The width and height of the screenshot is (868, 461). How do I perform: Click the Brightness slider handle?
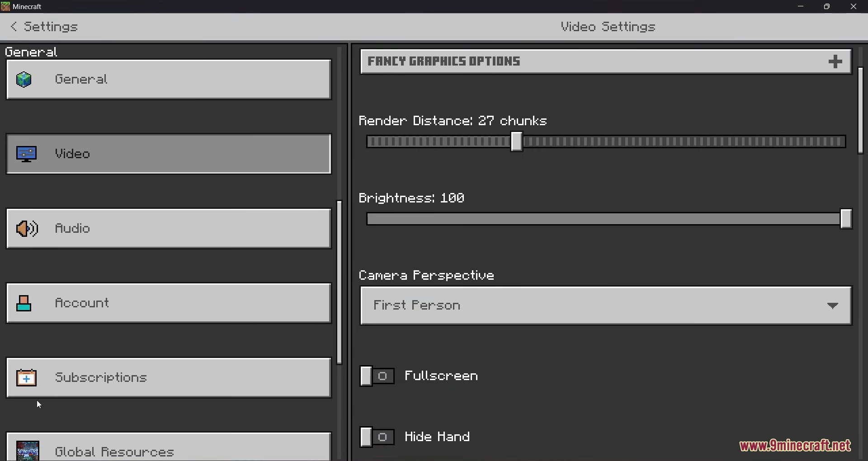tap(846, 219)
